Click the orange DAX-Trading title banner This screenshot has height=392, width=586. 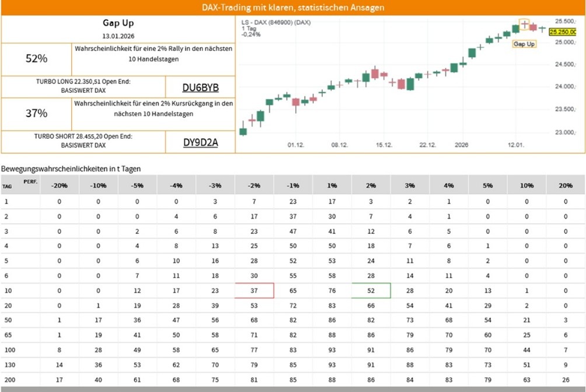click(293, 8)
